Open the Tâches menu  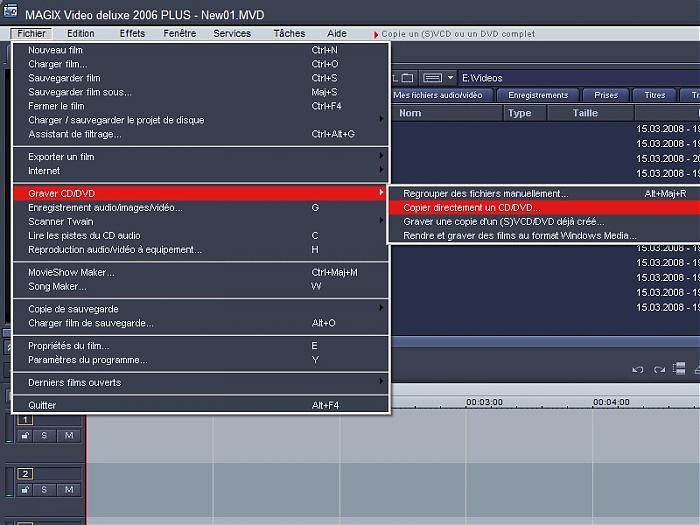[x=289, y=33]
